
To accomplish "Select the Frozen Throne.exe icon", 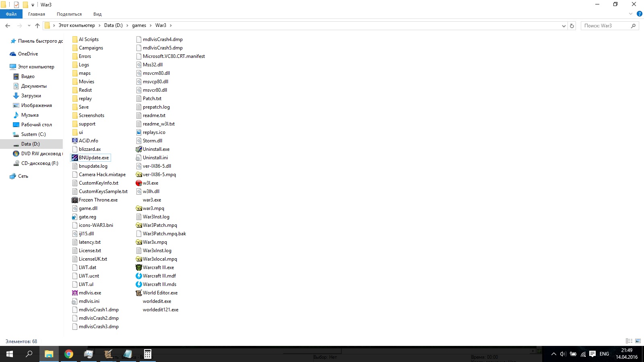I will pos(75,200).
